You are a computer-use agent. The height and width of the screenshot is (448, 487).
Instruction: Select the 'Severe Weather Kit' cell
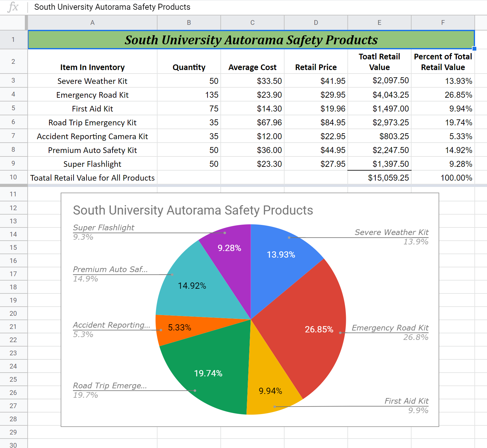click(92, 81)
